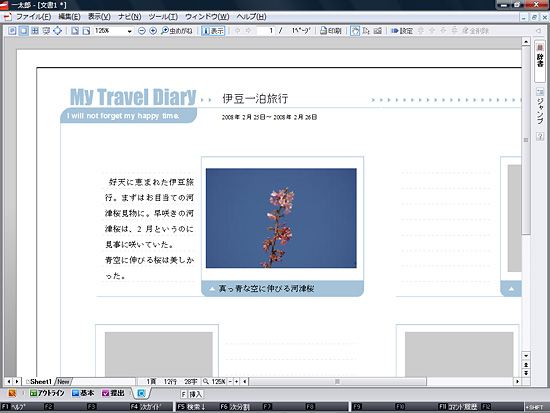Open the ツール(T) menu

[163, 16]
